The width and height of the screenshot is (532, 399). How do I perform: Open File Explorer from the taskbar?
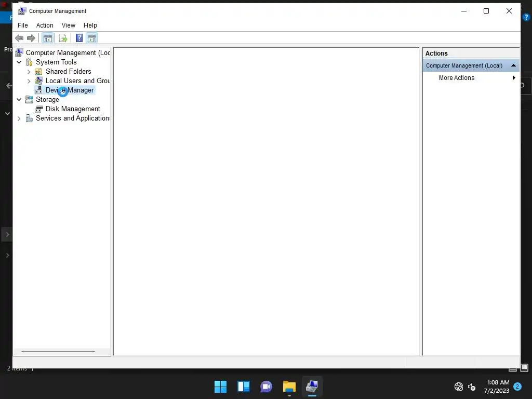click(x=289, y=387)
